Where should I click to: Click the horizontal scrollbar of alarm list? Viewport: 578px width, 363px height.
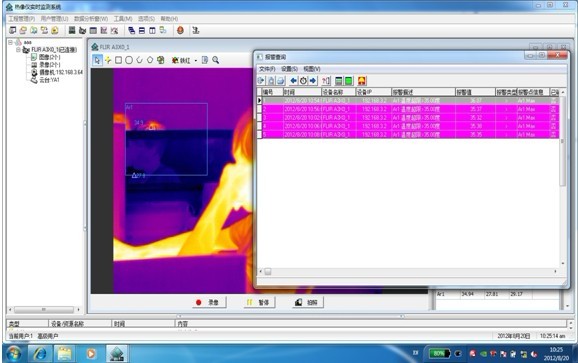(408, 272)
